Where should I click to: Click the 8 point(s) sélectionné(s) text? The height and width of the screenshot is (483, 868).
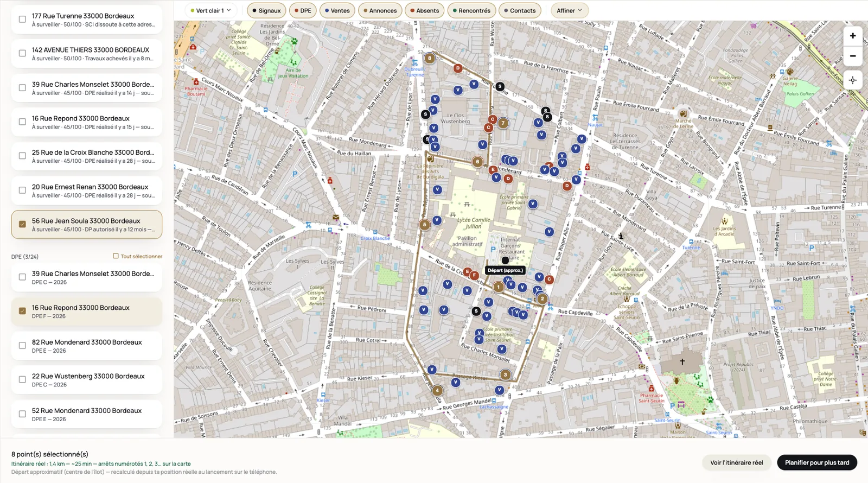click(50, 454)
